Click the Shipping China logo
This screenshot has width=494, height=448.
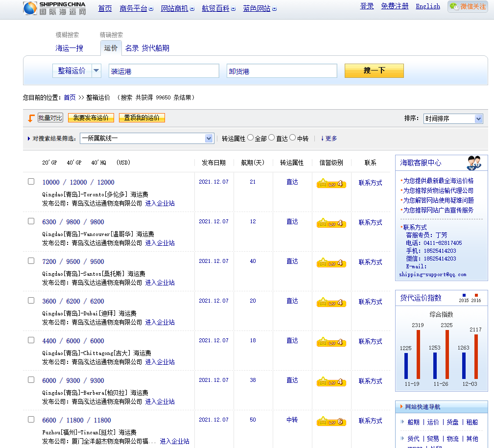click(x=55, y=8)
